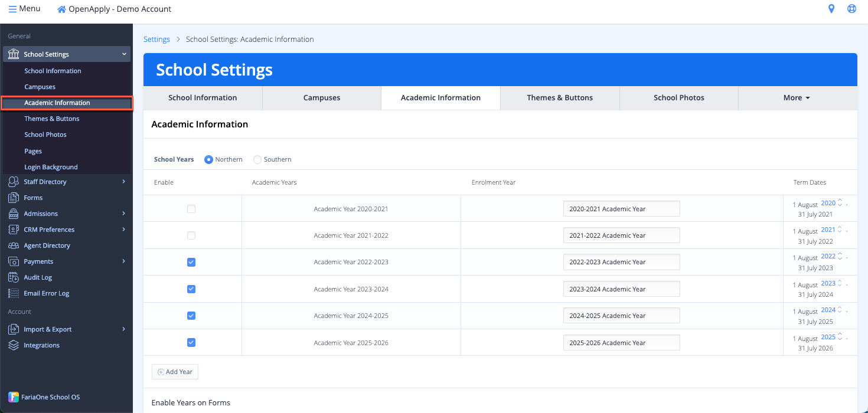Expand CRM Preferences submenu chevron
The width and height of the screenshot is (868, 413).
tap(124, 230)
